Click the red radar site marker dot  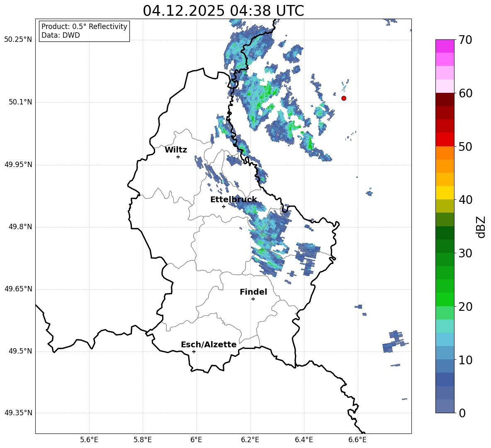pyautogui.click(x=344, y=98)
